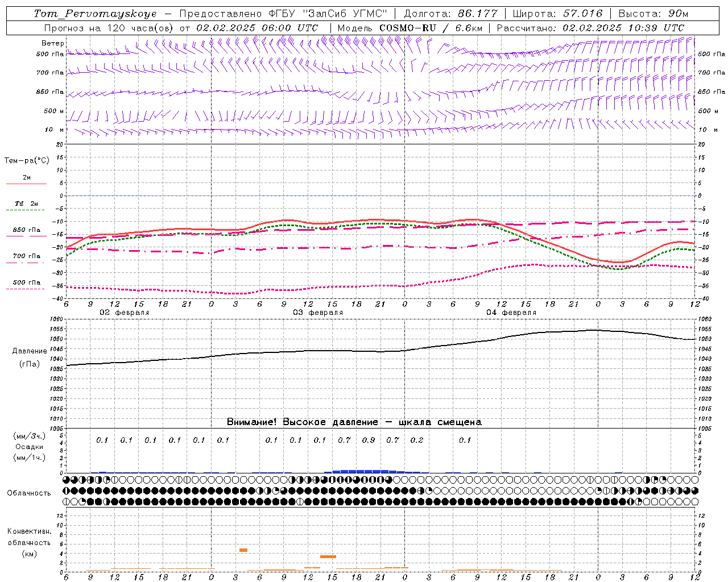Click the station name Tom_Pervomayskoye
The image size is (728, 582).
pyautogui.click(x=95, y=14)
